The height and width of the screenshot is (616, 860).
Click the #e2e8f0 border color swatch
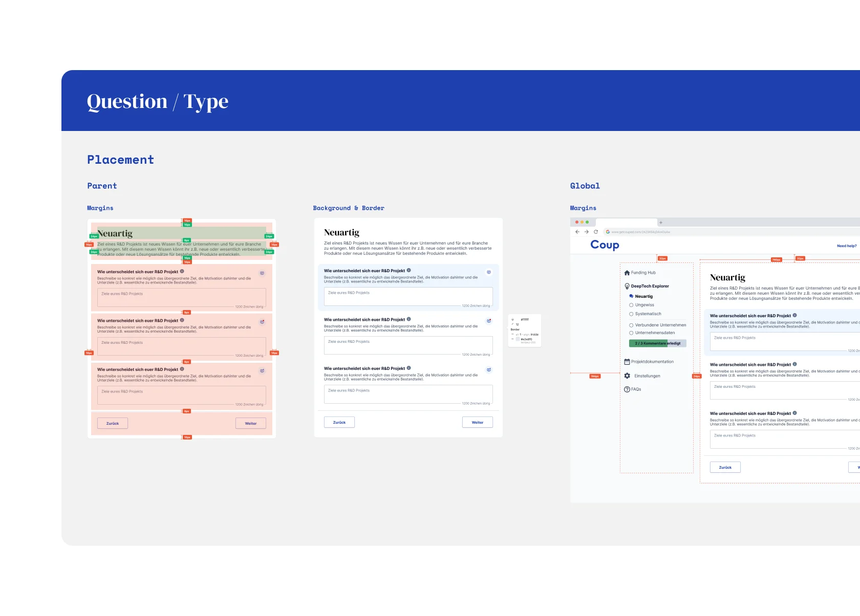(x=518, y=339)
